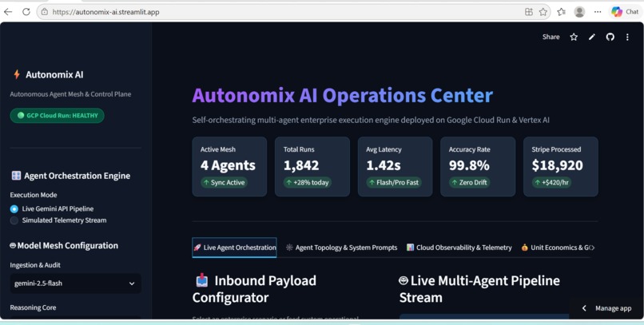Click Reasoning Core label
Image resolution: width=644 pixels, height=325 pixels.
coord(33,307)
